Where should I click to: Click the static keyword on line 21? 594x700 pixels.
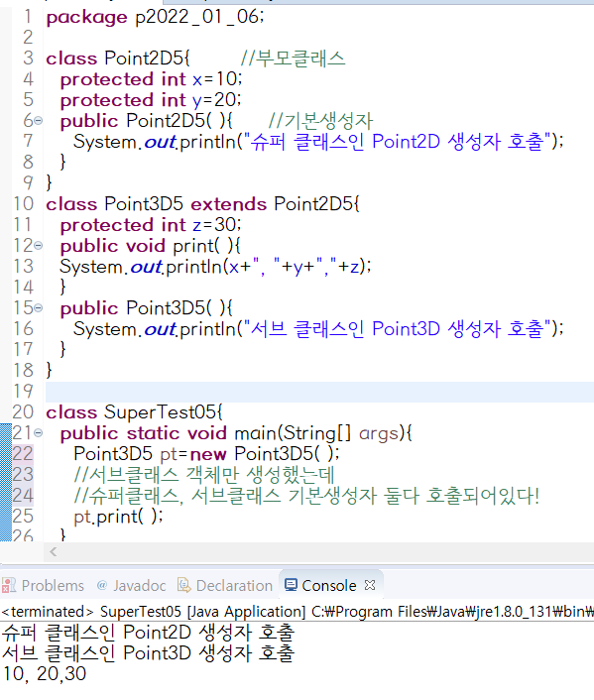tap(153, 433)
